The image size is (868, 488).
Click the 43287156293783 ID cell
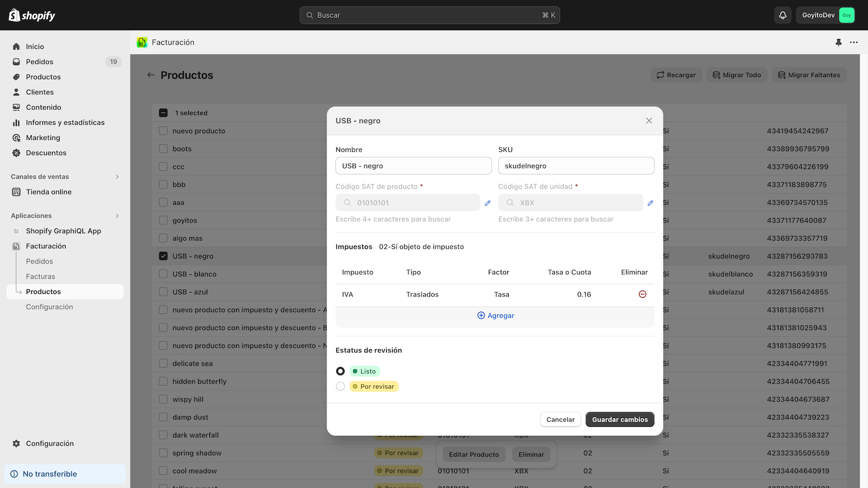[x=797, y=256]
